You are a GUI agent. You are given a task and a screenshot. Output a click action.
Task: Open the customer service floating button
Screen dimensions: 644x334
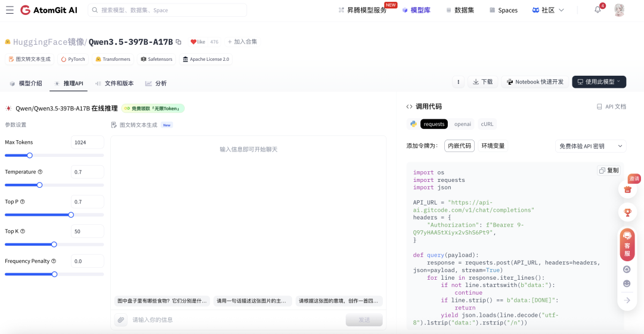tap(627, 245)
